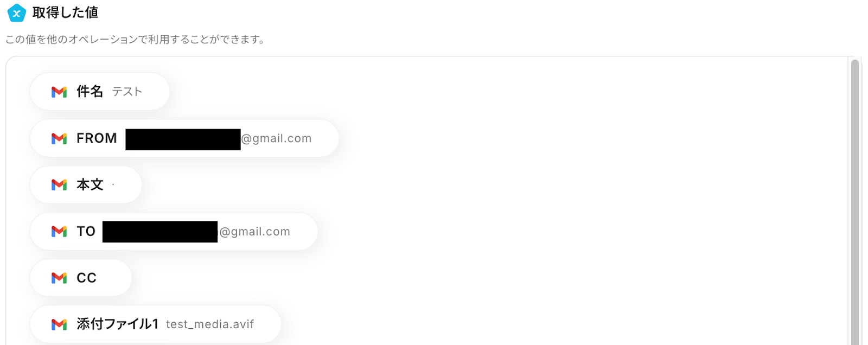Click the Gmail icon in 件名 chip

(x=59, y=92)
